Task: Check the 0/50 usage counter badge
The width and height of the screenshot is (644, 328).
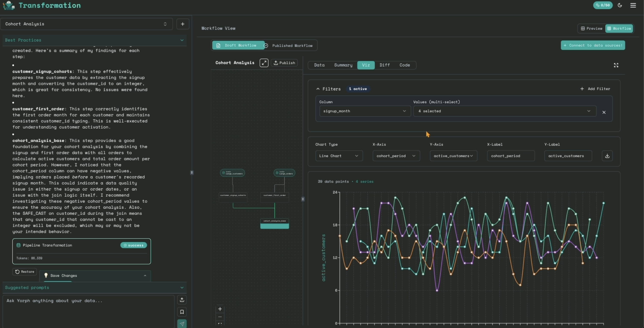Action: pos(603,5)
